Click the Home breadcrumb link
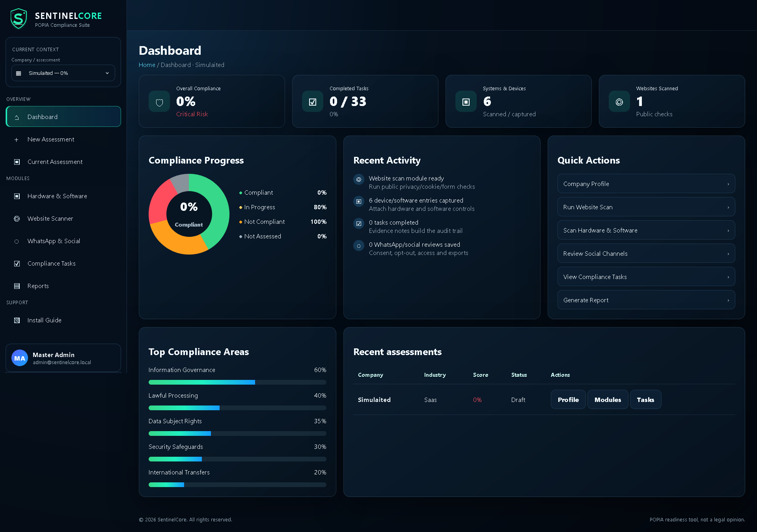 coord(147,65)
